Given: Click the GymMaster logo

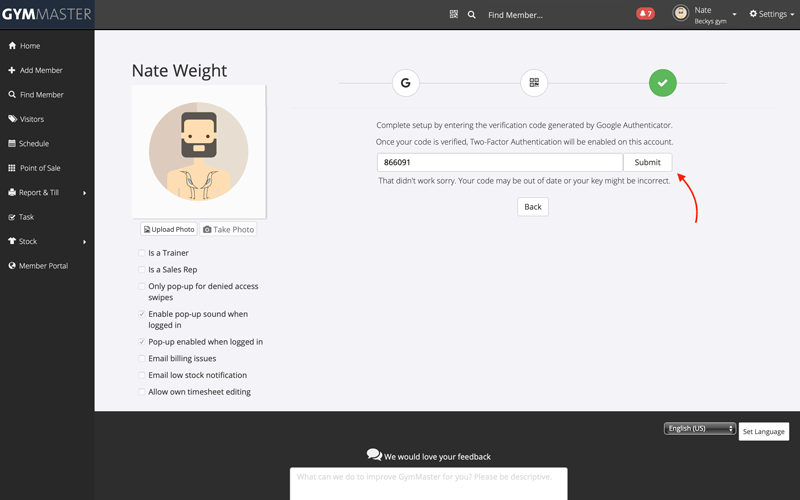Looking at the screenshot, I should point(46,15).
